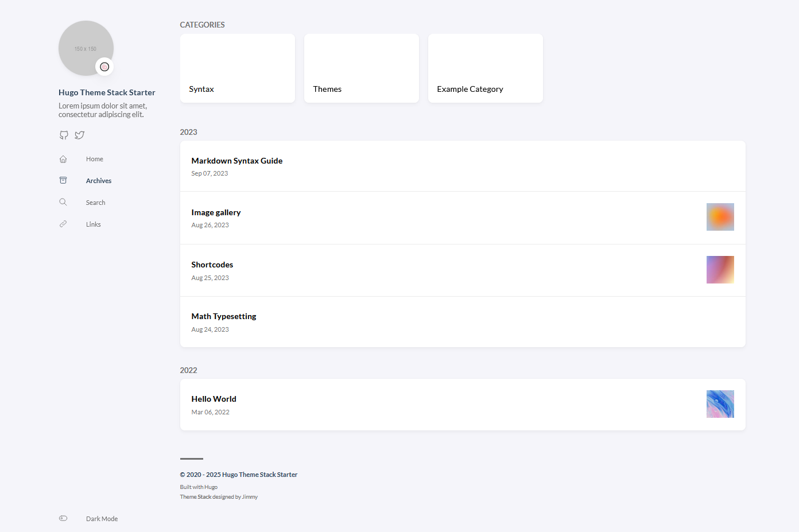Open the Example Category card
The width and height of the screenshot is (799, 532).
[x=485, y=68]
